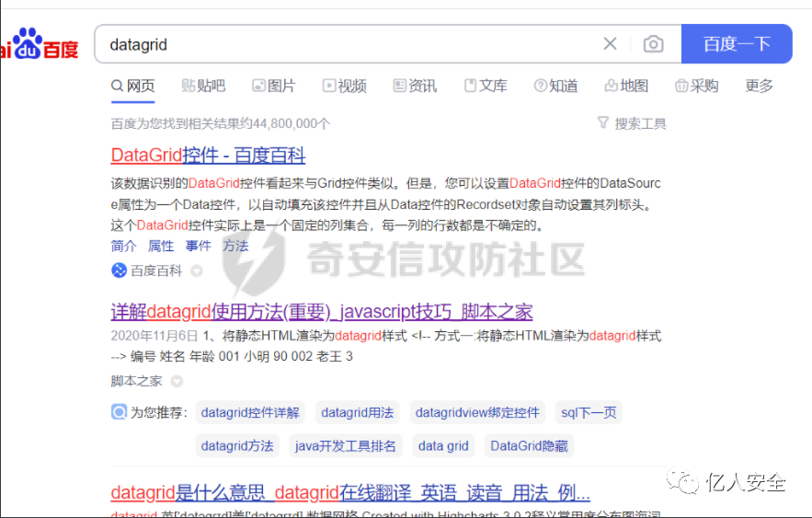Open the 资讯 tab
This screenshot has width=812, height=518.
click(x=415, y=86)
